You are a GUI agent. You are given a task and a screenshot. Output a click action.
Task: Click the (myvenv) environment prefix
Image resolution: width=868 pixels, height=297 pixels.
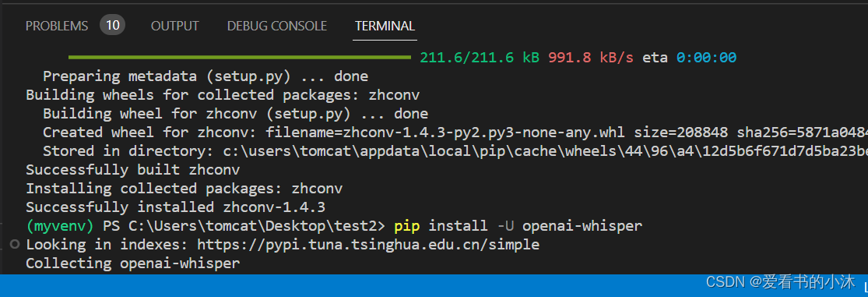(x=60, y=225)
